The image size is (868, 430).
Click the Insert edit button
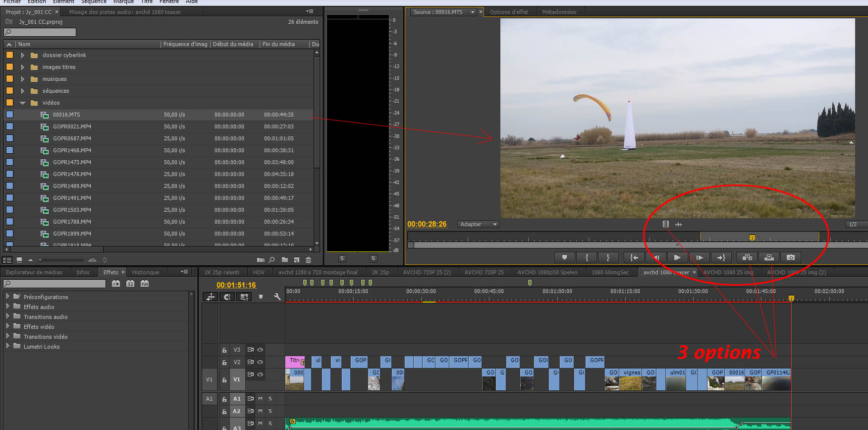click(747, 257)
